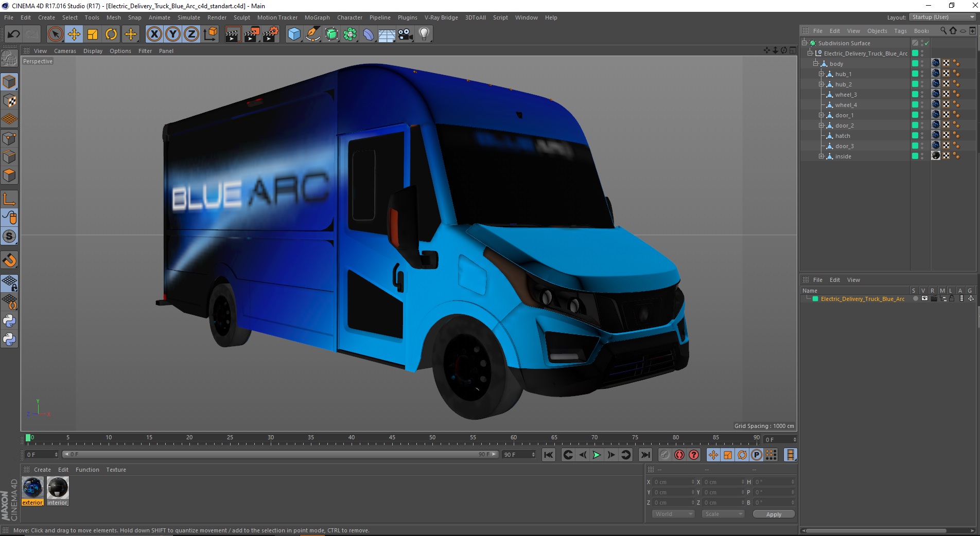The image size is (980, 536).
Task: Select the Live Selection tool
Action: [x=55, y=34]
